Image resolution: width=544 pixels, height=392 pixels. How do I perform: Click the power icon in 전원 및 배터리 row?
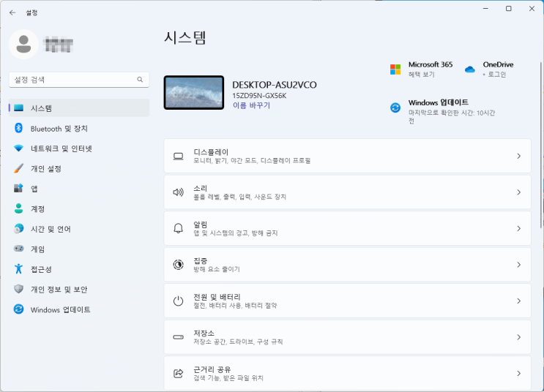[179, 301]
